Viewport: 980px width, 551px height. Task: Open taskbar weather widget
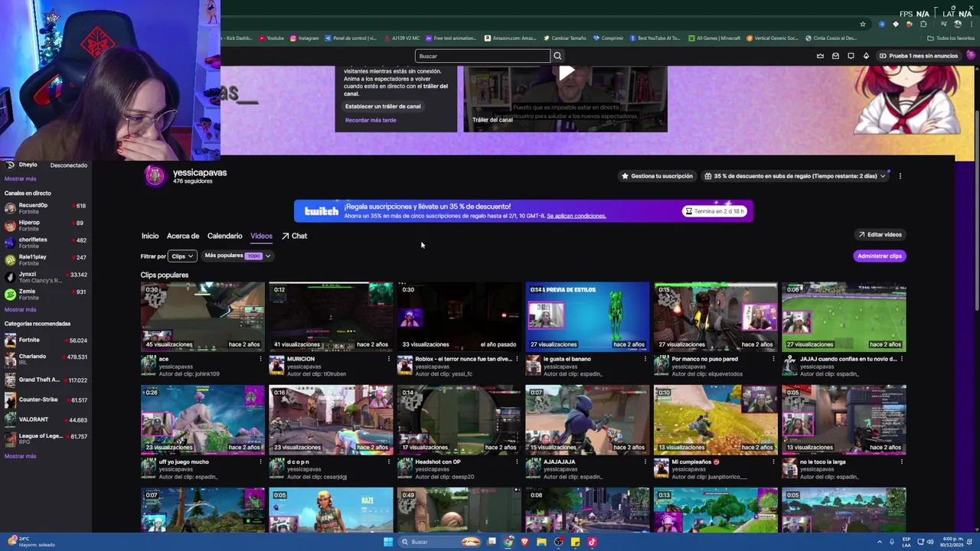pyautogui.click(x=31, y=542)
